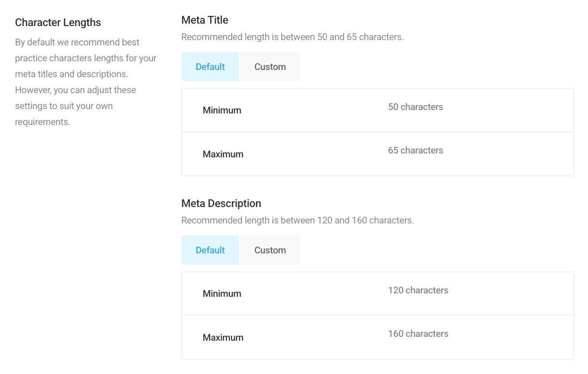The width and height of the screenshot is (588, 374).
Task: Click the 120 characters value
Action: [x=418, y=290]
